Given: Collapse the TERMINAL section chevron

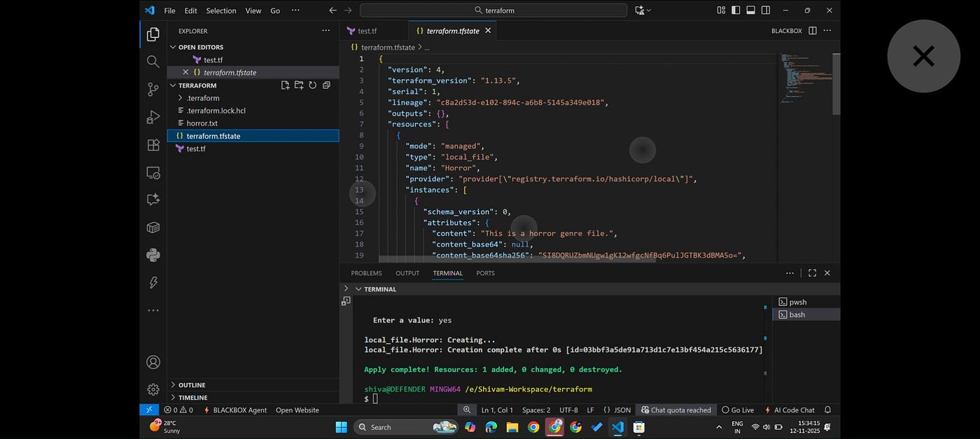Looking at the screenshot, I should click(358, 289).
